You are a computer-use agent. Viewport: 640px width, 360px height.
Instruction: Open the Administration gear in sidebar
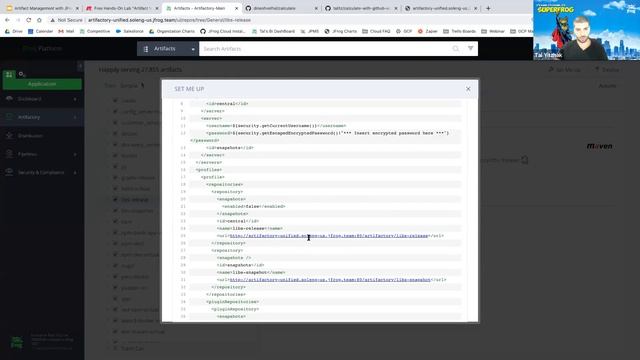click(x=22, y=74)
